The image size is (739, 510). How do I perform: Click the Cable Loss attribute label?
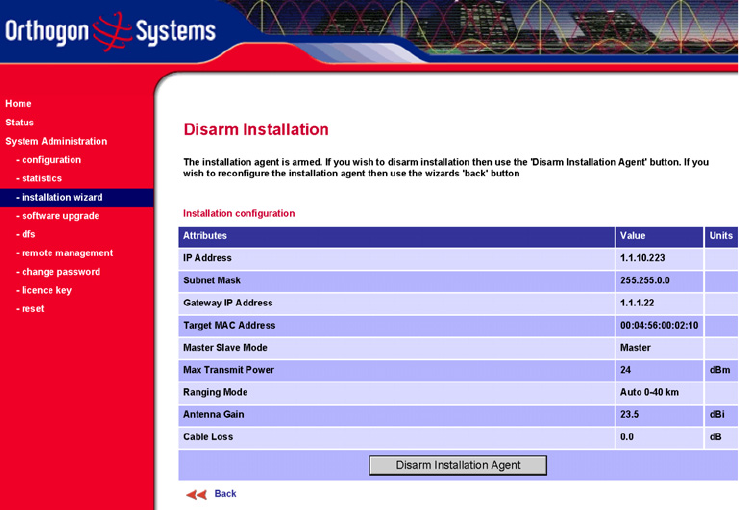tap(208, 437)
